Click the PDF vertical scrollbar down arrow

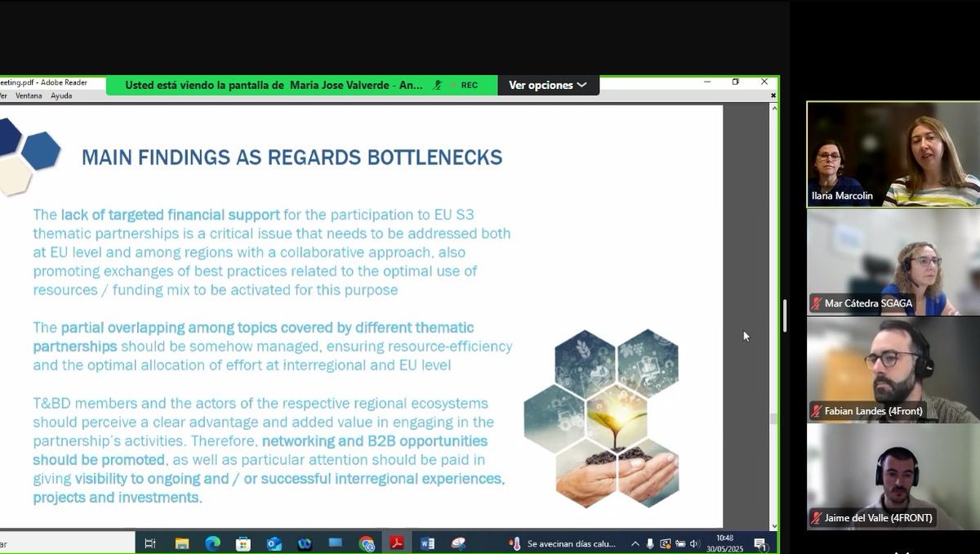click(x=773, y=526)
